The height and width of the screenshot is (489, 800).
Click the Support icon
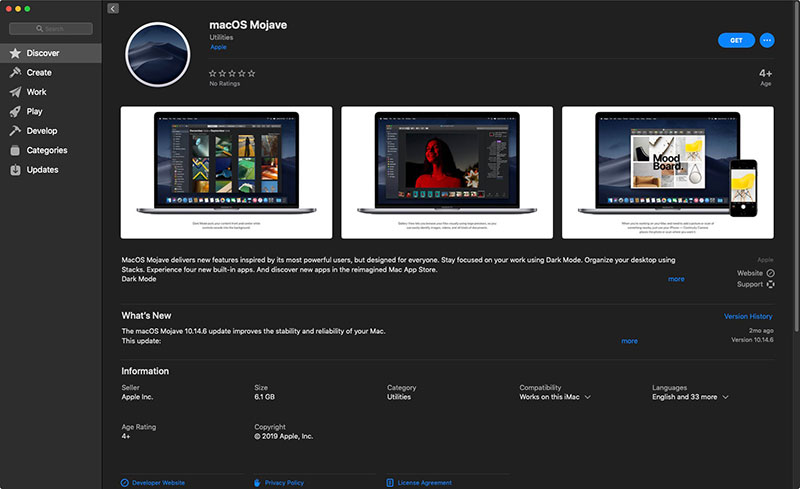(770, 284)
